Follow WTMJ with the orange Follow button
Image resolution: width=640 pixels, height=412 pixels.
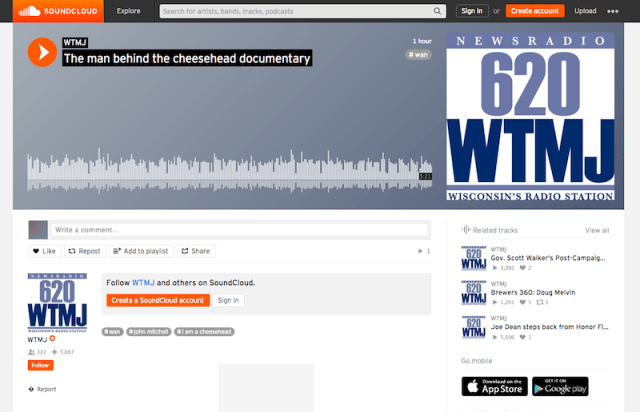pyautogui.click(x=40, y=365)
